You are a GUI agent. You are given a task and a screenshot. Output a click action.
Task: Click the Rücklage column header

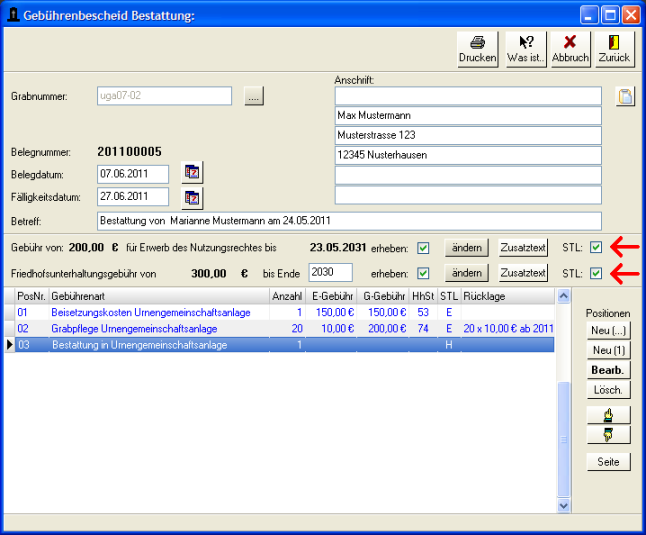pos(507,296)
